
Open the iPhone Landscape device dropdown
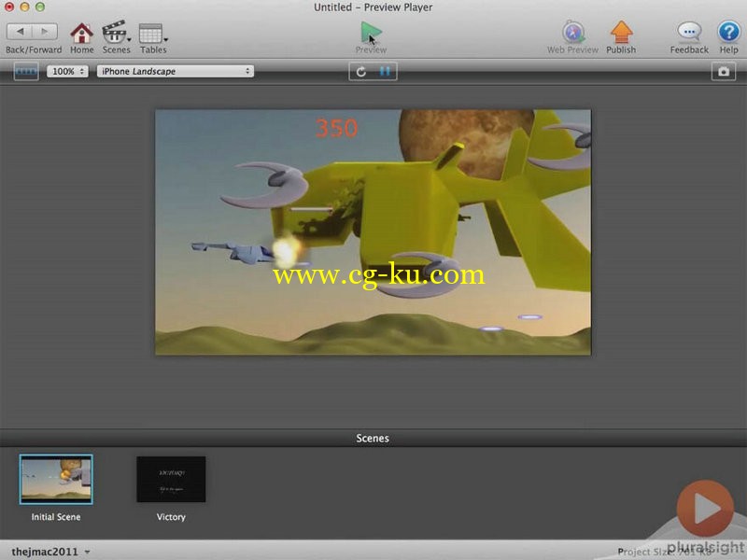(176, 72)
